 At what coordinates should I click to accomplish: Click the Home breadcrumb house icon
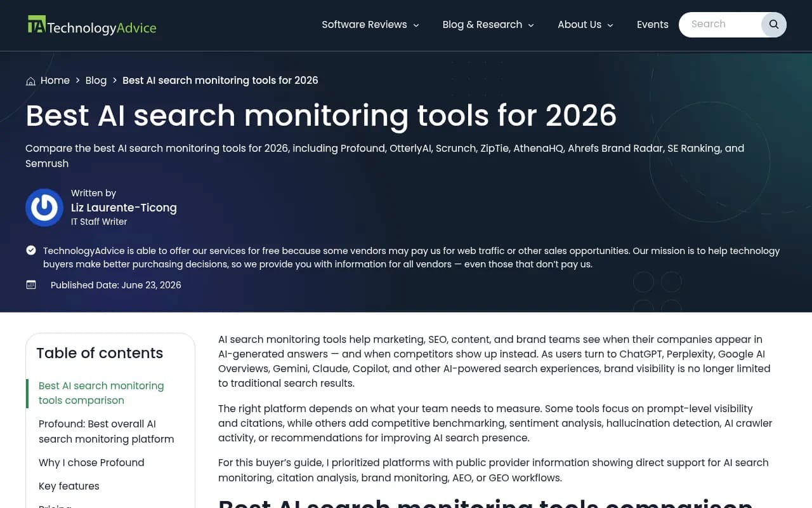click(30, 81)
